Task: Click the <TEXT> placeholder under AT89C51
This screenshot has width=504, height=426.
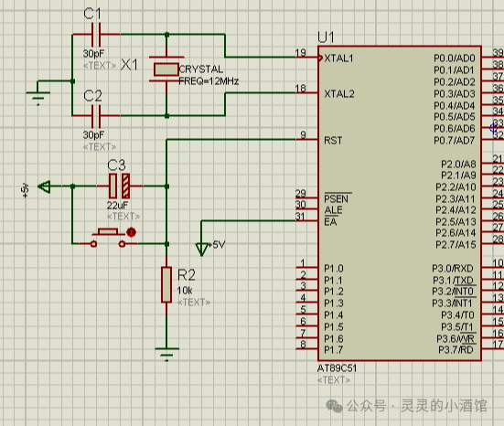Action: pyautogui.click(x=334, y=380)
